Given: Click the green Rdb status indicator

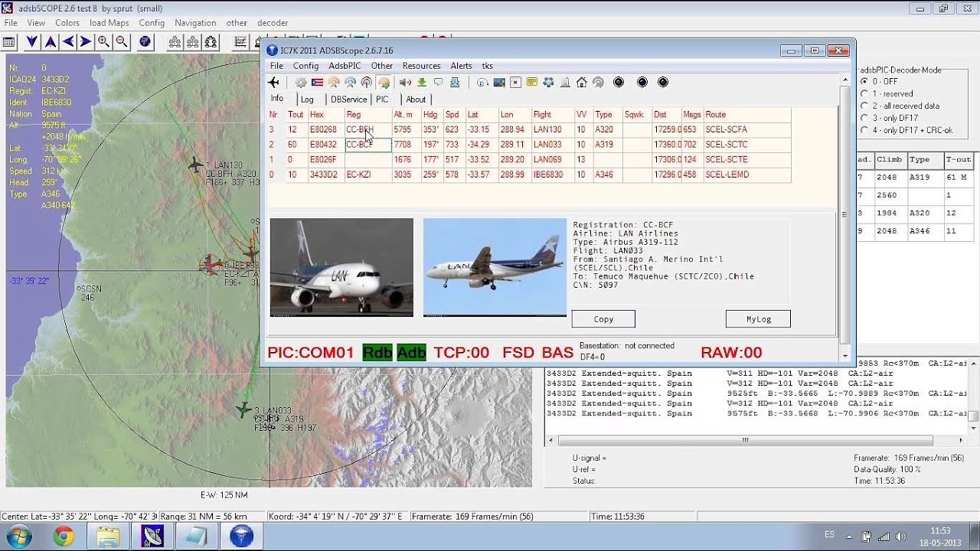Looking at the screenshot, I should point(377,352).
